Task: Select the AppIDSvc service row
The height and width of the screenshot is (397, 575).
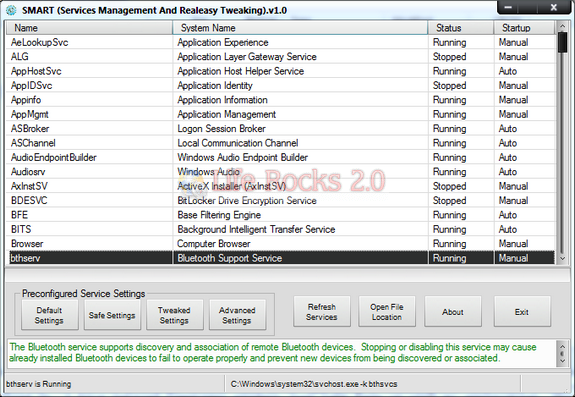Action: 281,85
